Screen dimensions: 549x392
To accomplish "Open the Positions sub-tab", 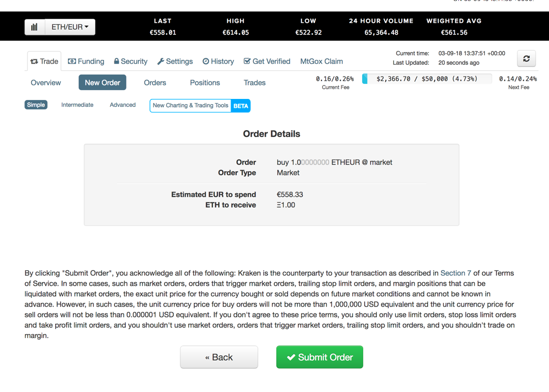I will [x=205, y=83].
